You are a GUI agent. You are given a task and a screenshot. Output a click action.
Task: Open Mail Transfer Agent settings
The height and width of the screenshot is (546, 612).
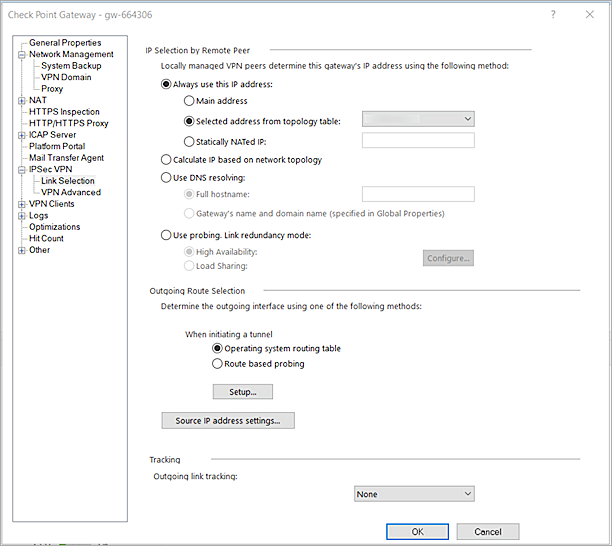(66, 158)
